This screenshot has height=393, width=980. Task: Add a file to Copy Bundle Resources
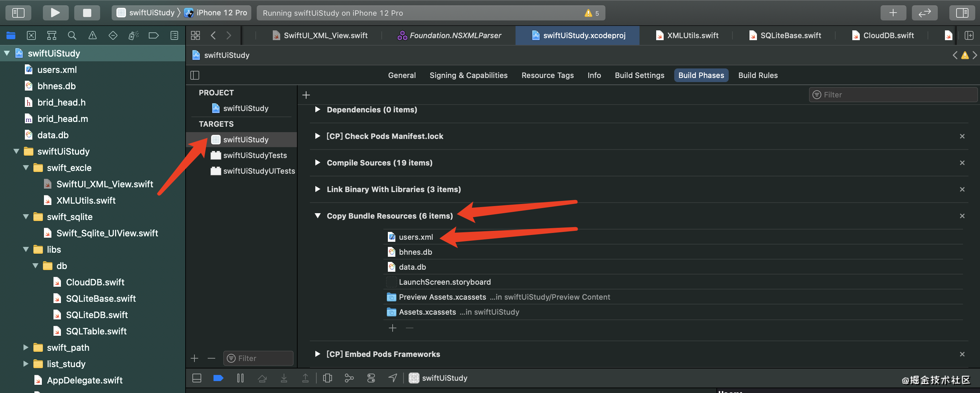point(393,328)
